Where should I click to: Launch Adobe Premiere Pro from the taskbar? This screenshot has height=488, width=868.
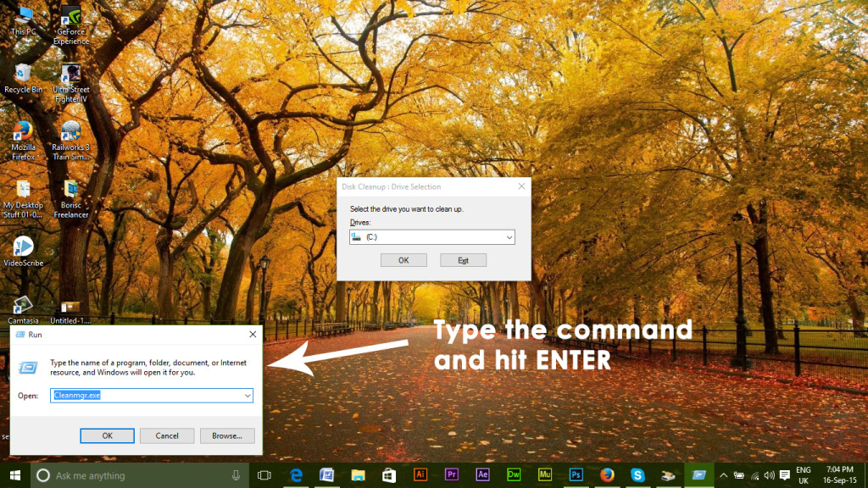pyautogui.click(x=450, y=474)
